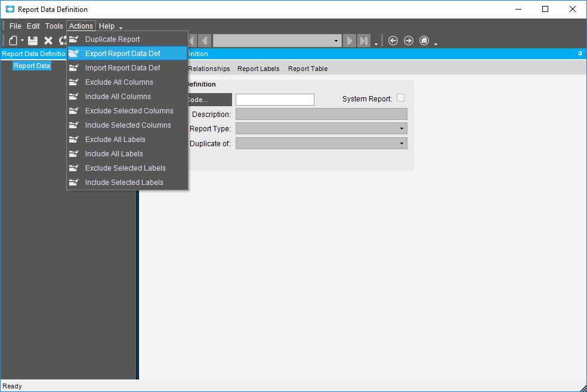Click the Delete X toolbar icon
Image resolution: width=587 pixels, height=392 pixels.
coord(48,41)
